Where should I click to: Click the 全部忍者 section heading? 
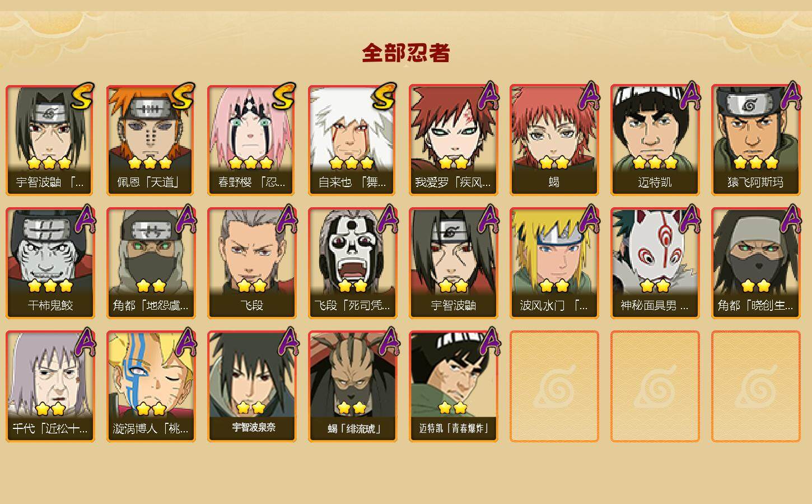tap(406, 53)
